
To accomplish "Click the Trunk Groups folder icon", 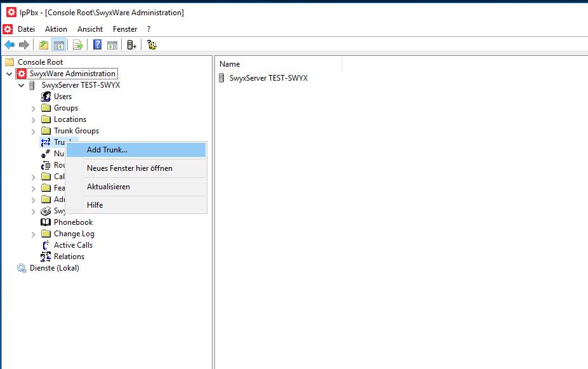I will point(46,131).
